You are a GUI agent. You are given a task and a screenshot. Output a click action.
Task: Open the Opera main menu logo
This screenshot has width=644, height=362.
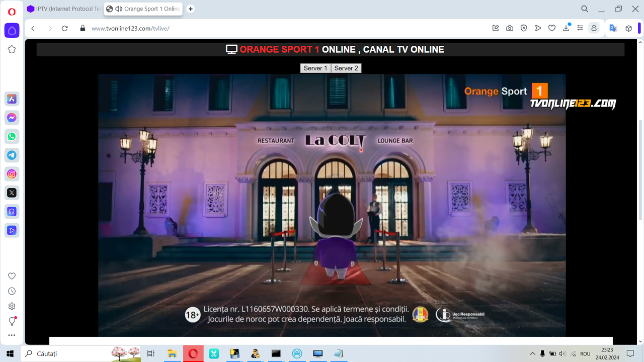pos(12,12)
